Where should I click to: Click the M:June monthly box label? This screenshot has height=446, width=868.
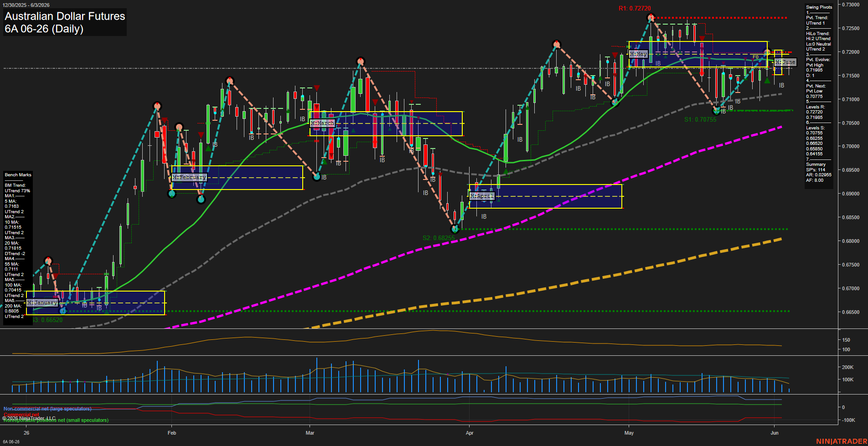pos(785,62)
